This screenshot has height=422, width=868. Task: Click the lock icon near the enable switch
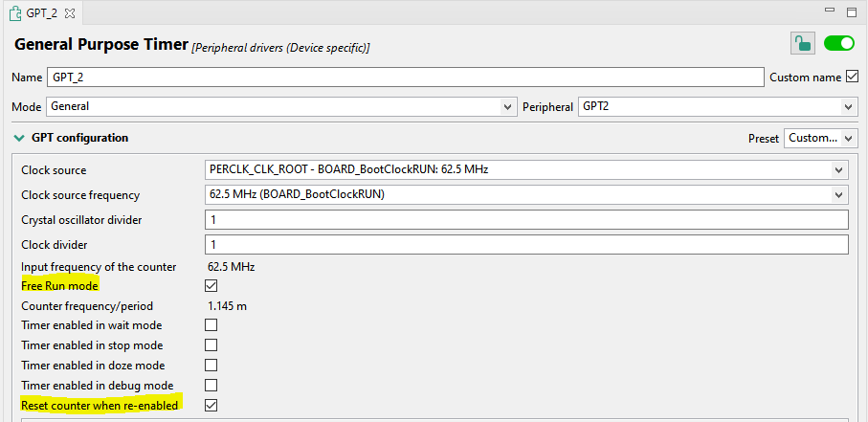(x=802, y=43)
